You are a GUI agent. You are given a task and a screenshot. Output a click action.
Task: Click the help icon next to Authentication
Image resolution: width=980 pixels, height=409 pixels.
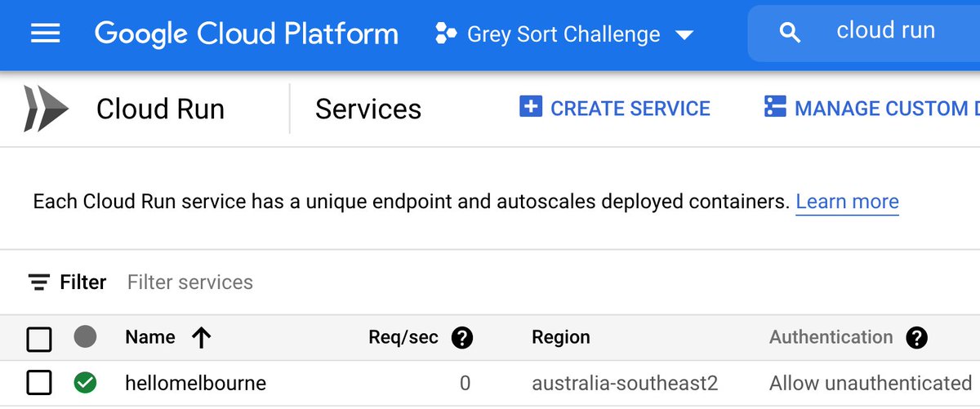[x=917, y=337]
